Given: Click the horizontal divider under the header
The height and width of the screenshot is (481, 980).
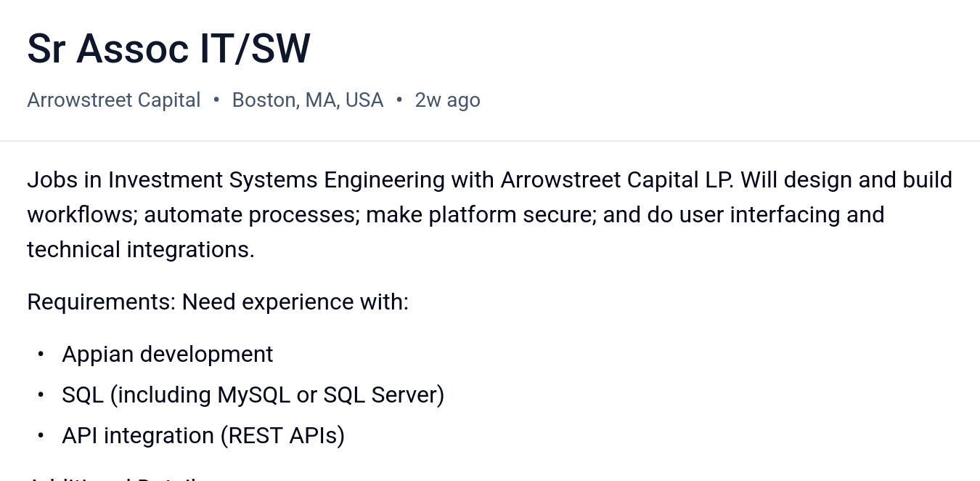Looking at the screenshot, I should click(490, 141).
